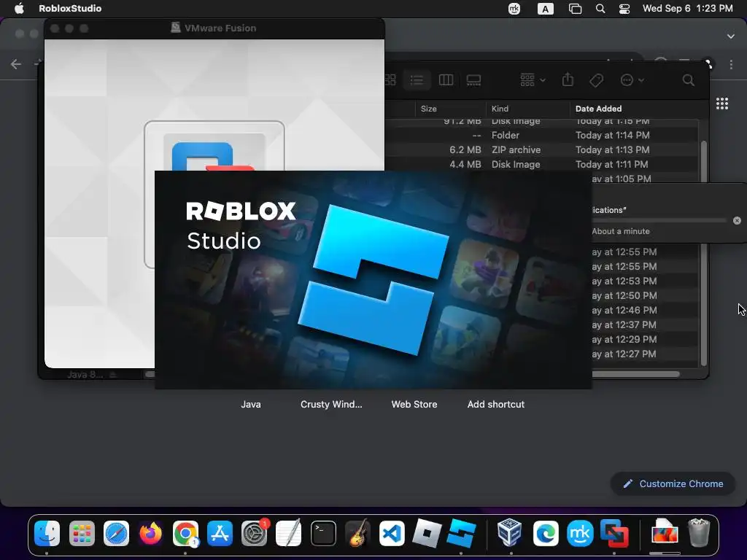The height and width of the screenshot is (560, 747).
Task: Select the ZIP archive row in Finder
Action: click(541, 149)
